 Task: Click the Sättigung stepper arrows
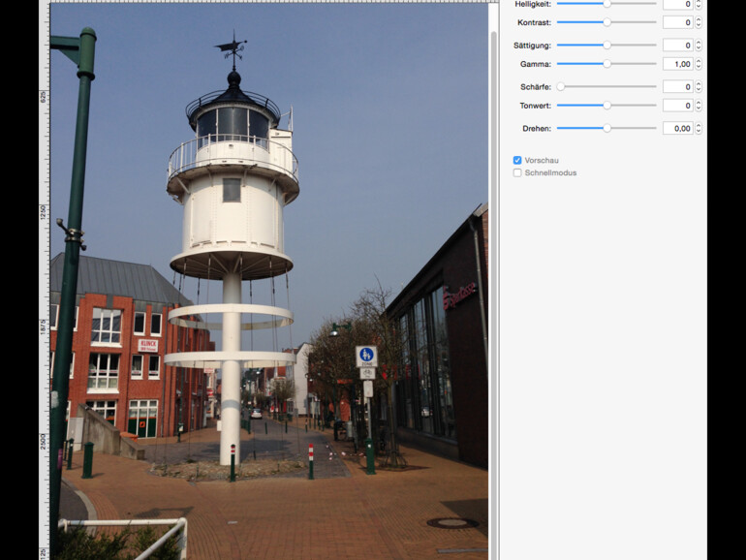click(699, 46)
